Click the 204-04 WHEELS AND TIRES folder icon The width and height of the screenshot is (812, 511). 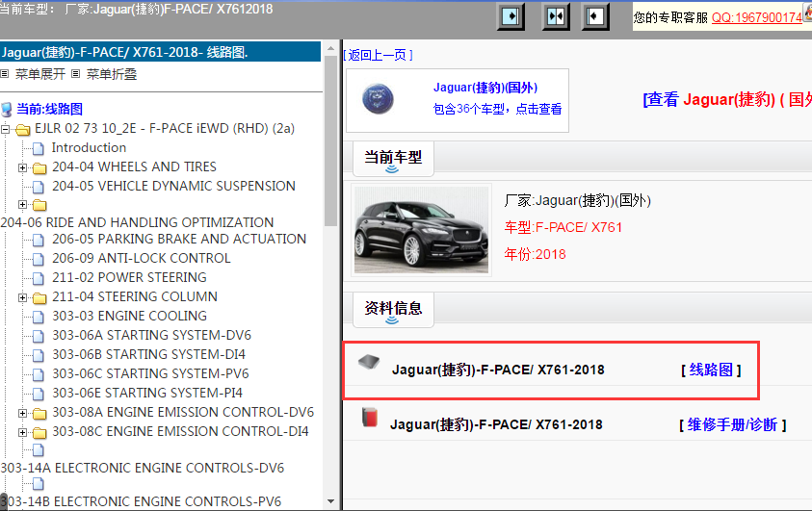point(39,168)
